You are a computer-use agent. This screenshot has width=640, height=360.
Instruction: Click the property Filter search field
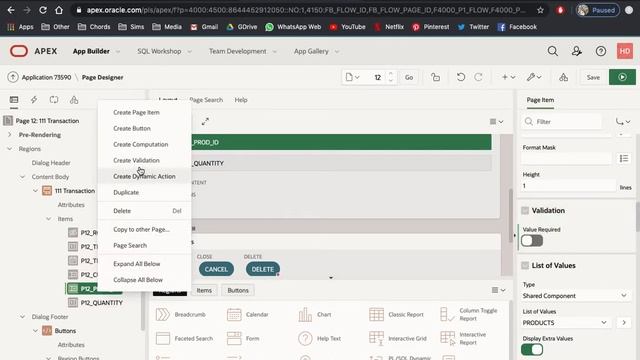click(562, 122)
